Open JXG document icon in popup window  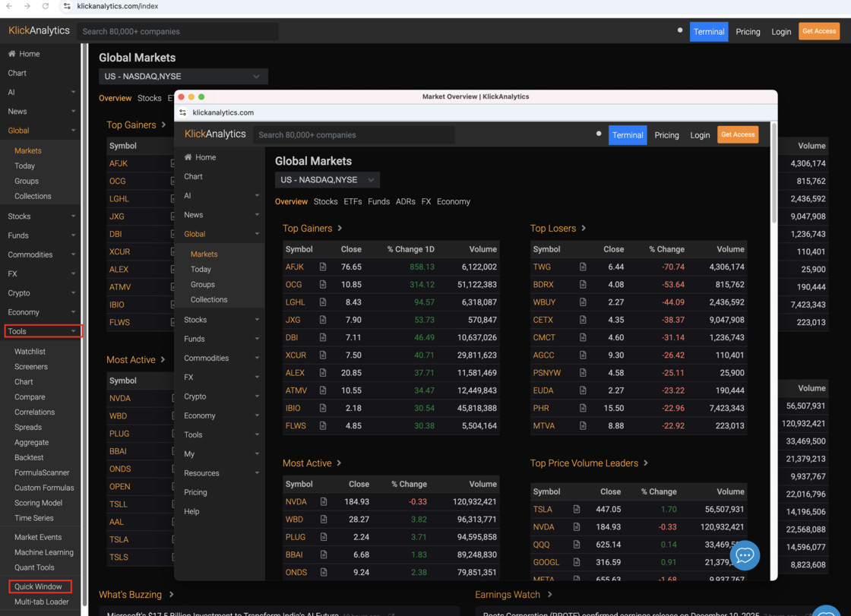(x=323, y=320)
